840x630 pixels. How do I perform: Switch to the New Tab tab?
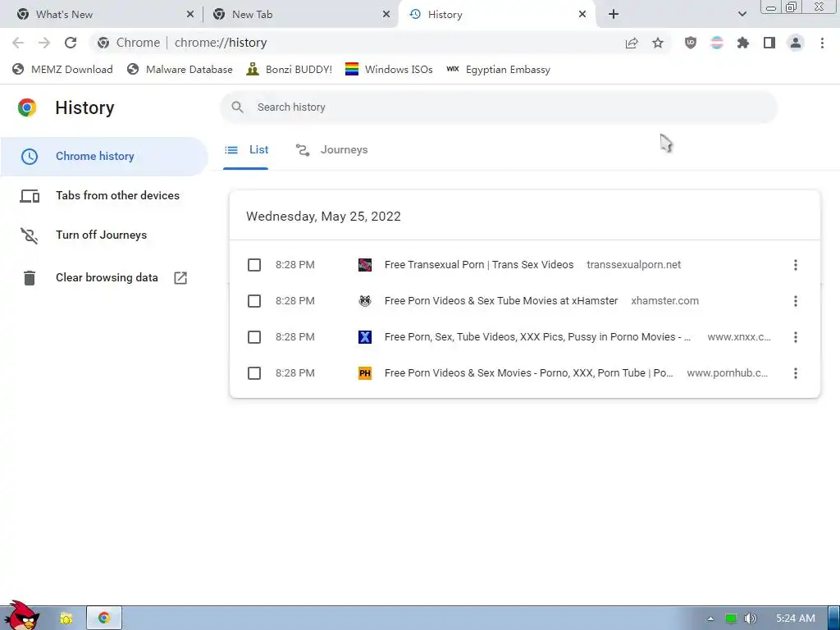point(301,15)
